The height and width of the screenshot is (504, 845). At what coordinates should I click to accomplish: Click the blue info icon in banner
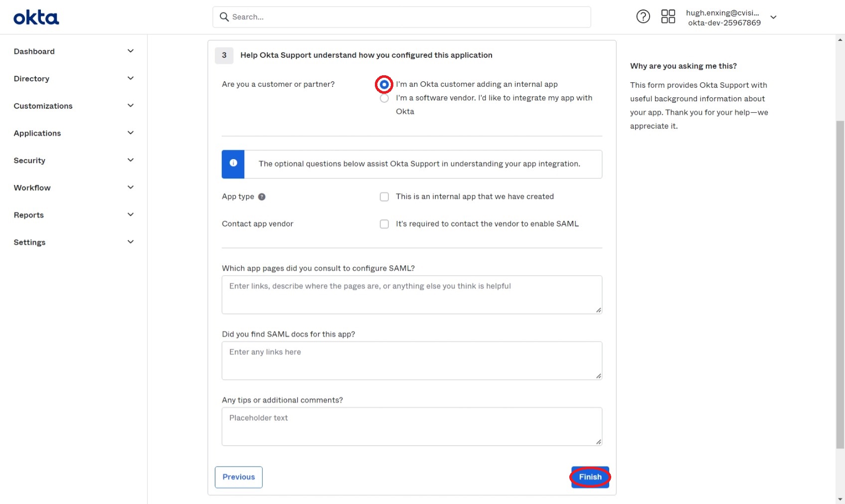point(233,164)
